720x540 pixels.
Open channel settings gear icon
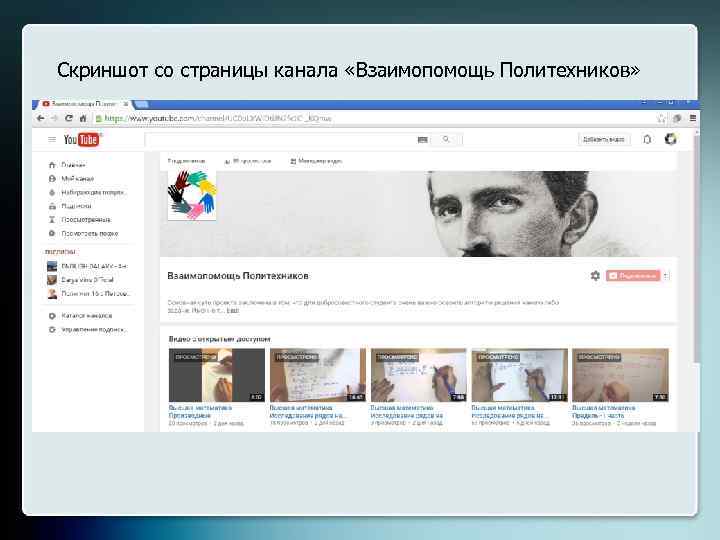click(595, 276)
